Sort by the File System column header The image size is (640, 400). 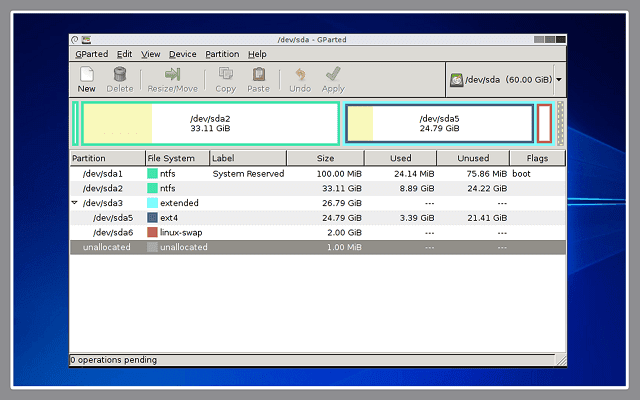178,158
